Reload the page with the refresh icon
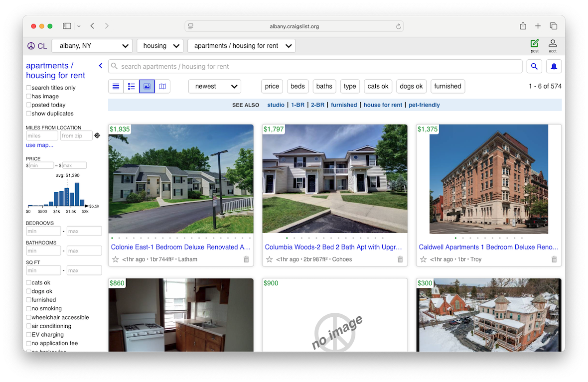 (398, 26)
